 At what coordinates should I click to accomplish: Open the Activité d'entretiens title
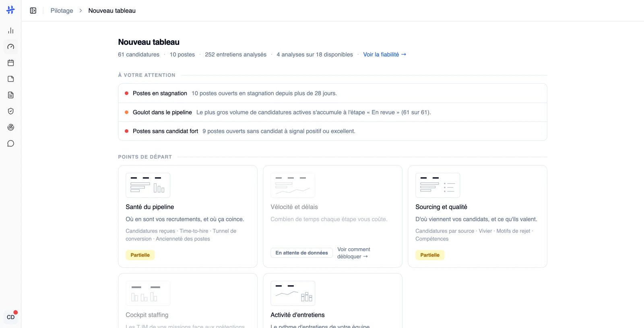[297, 315]
